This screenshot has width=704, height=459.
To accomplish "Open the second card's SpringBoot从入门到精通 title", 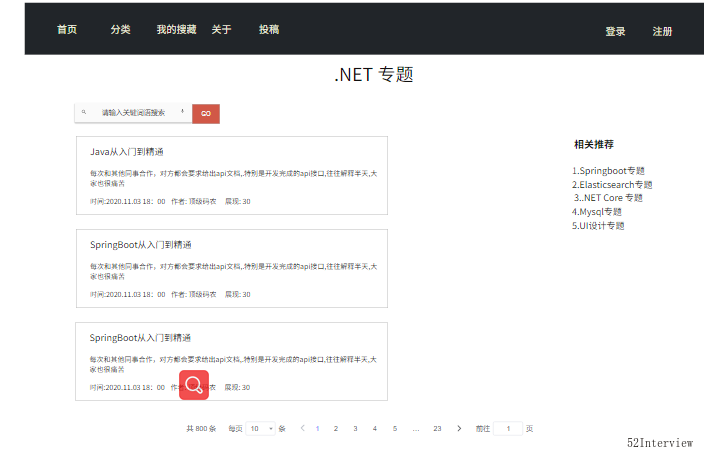I will click(141, 245).
